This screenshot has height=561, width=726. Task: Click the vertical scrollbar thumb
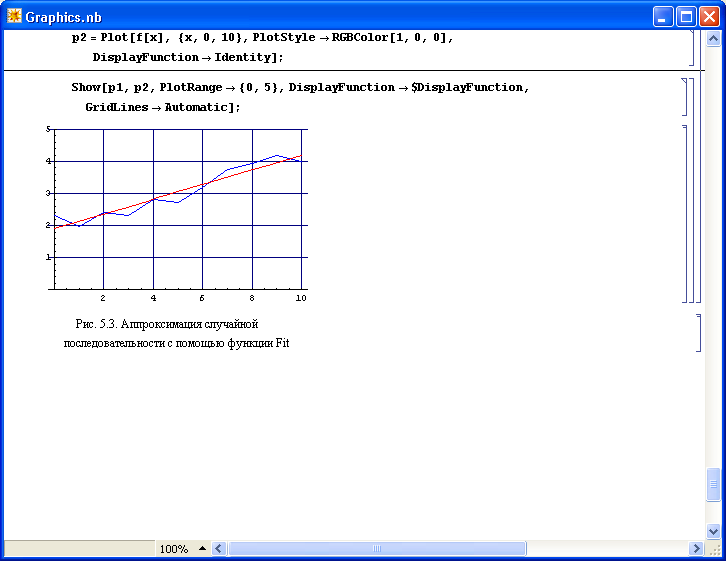tap(713, 484)
